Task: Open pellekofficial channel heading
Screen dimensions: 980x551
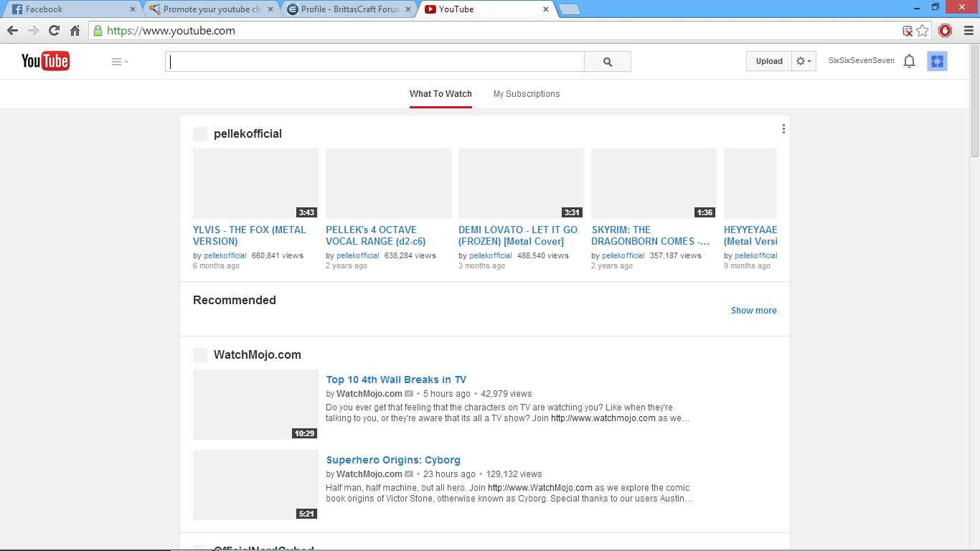Action: click(x=248, y=134)
